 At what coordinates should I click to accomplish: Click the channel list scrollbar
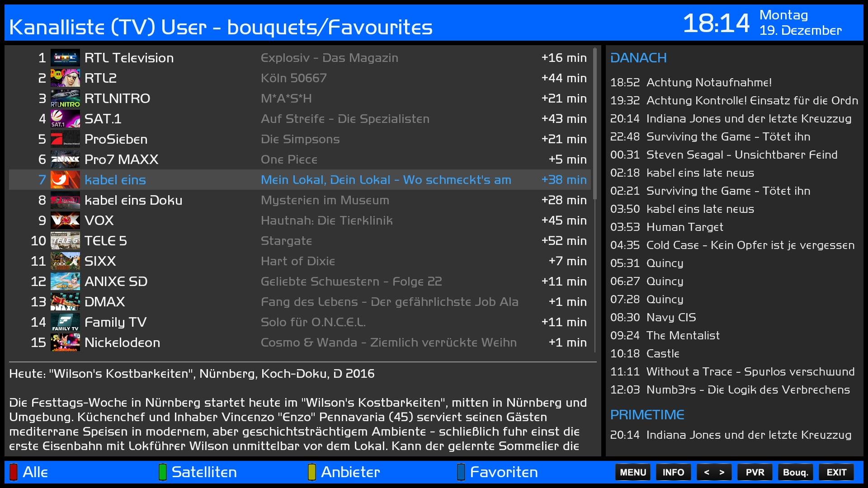point(595,124)
